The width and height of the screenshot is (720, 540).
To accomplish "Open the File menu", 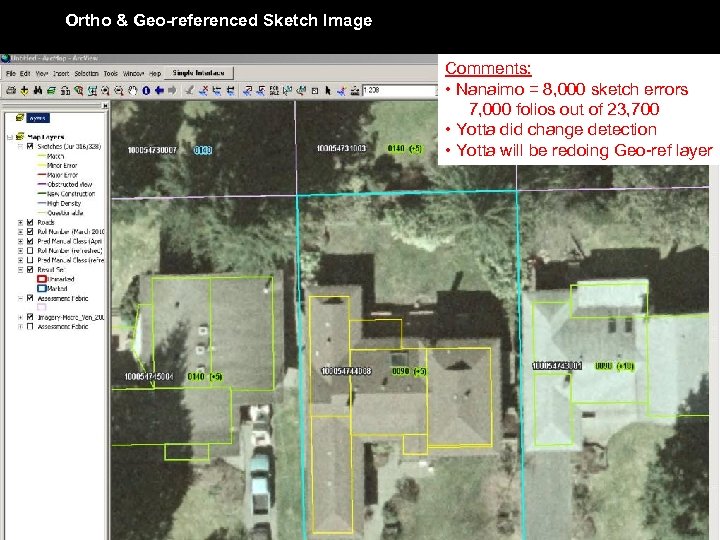I will (x=11, y=73).
